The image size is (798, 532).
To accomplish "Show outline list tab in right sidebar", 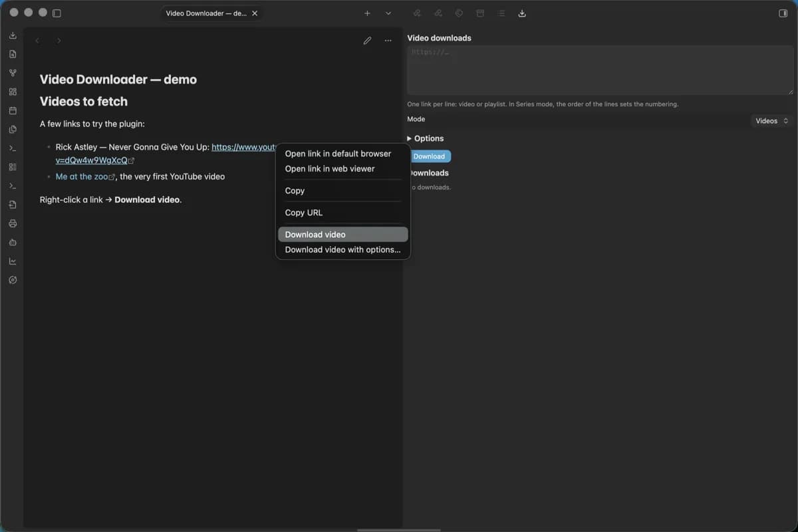I will pos(501,13).
